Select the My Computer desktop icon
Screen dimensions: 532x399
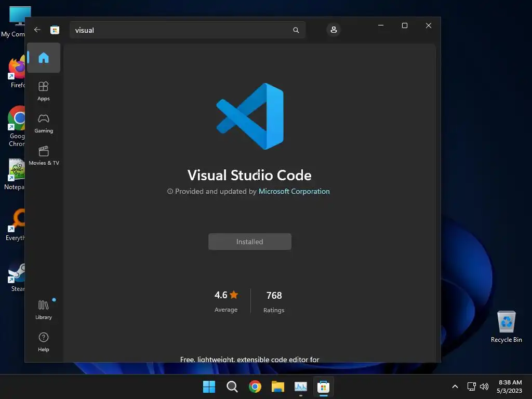point(14,22)
